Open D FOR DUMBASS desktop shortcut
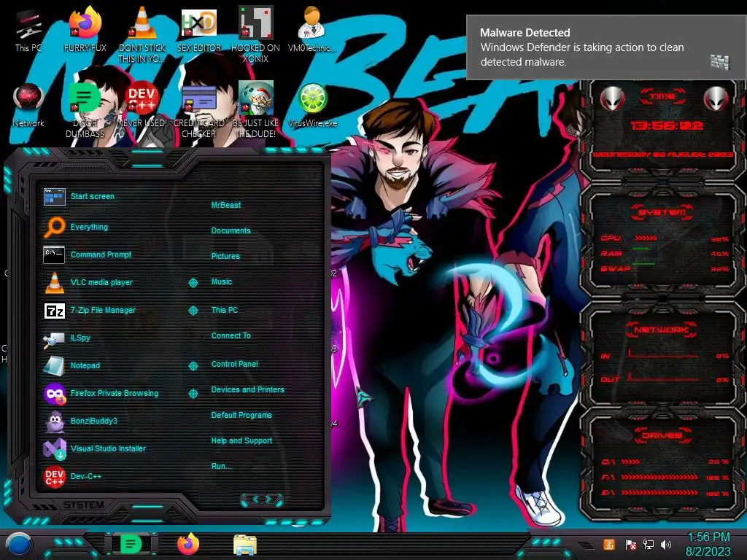The image size is (747, 560). pos(85,111)
